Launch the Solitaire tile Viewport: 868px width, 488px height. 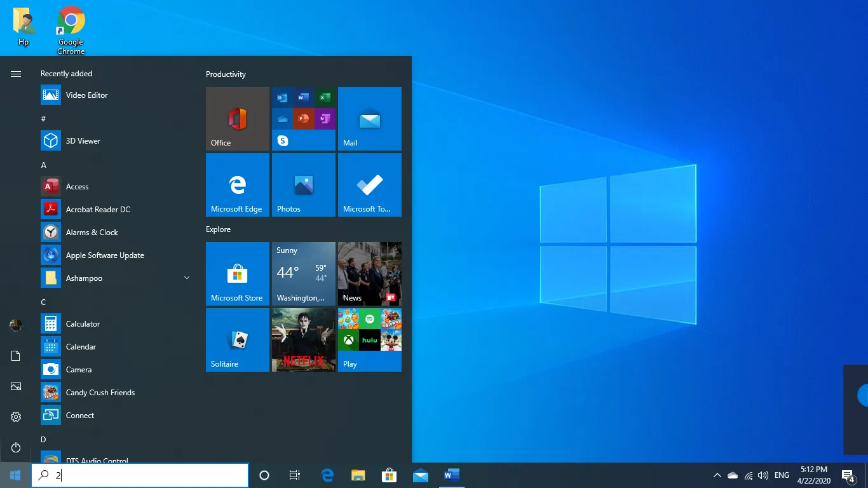(x=238, y=340)
